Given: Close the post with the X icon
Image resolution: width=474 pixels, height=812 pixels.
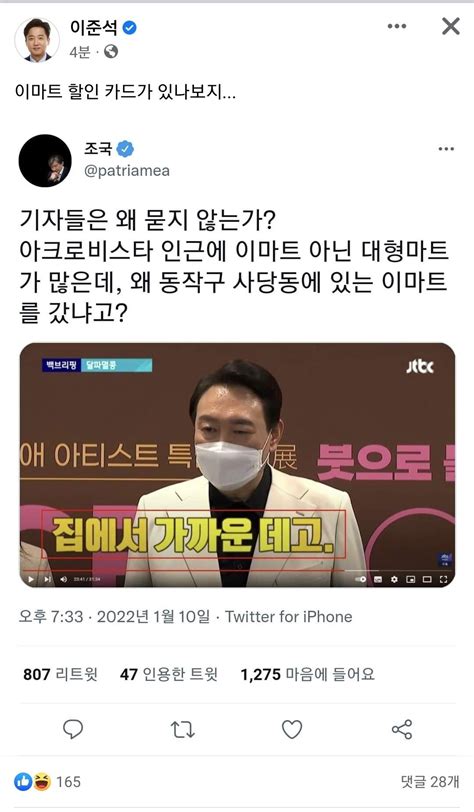Looking at the screenshot, I should (451, 26).
